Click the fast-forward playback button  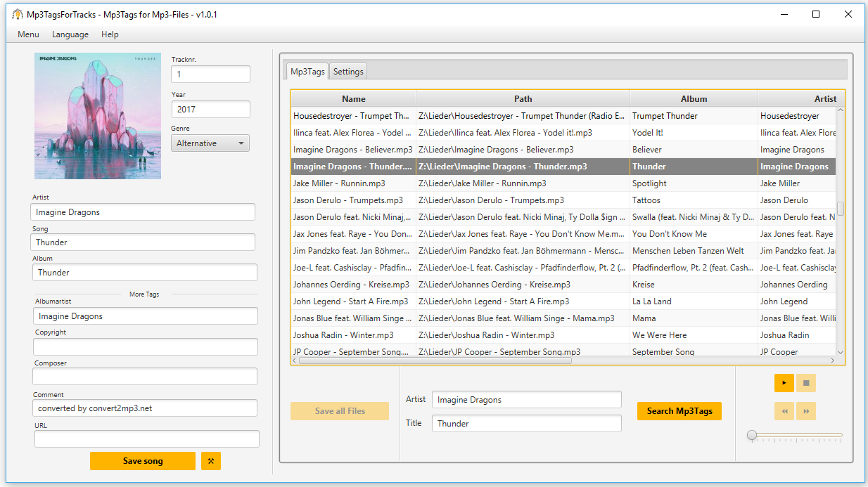806,411
